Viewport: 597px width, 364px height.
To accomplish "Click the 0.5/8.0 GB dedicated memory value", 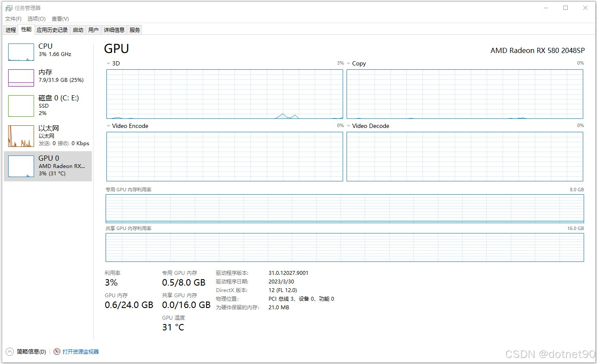I will 184,283.
